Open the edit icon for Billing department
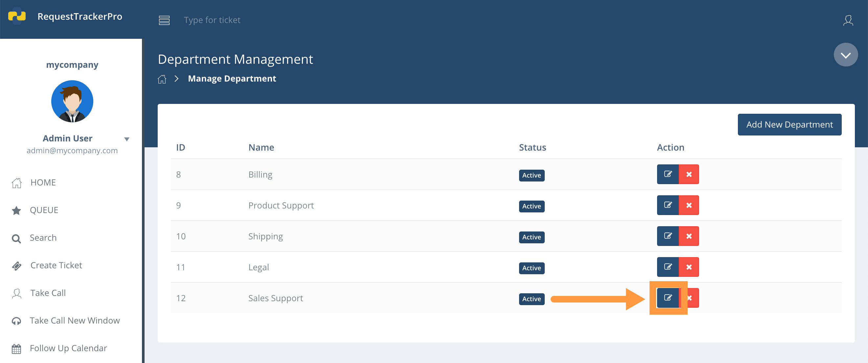 [668, 174]
